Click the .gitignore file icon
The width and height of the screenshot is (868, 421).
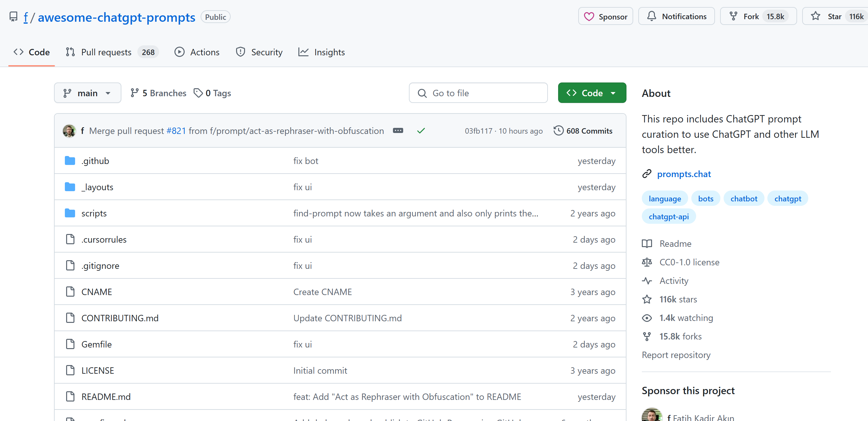(70, 266)
